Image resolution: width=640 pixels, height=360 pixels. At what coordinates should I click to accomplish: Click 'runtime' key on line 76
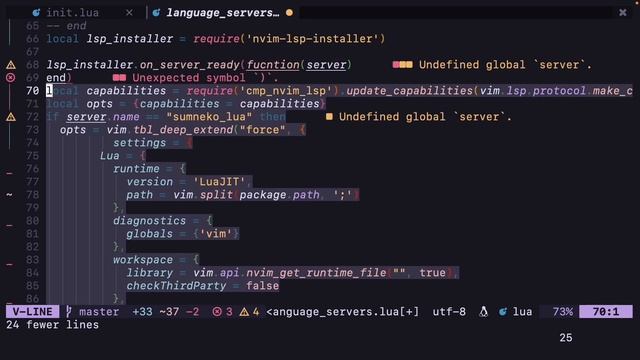tap(136, 169)
